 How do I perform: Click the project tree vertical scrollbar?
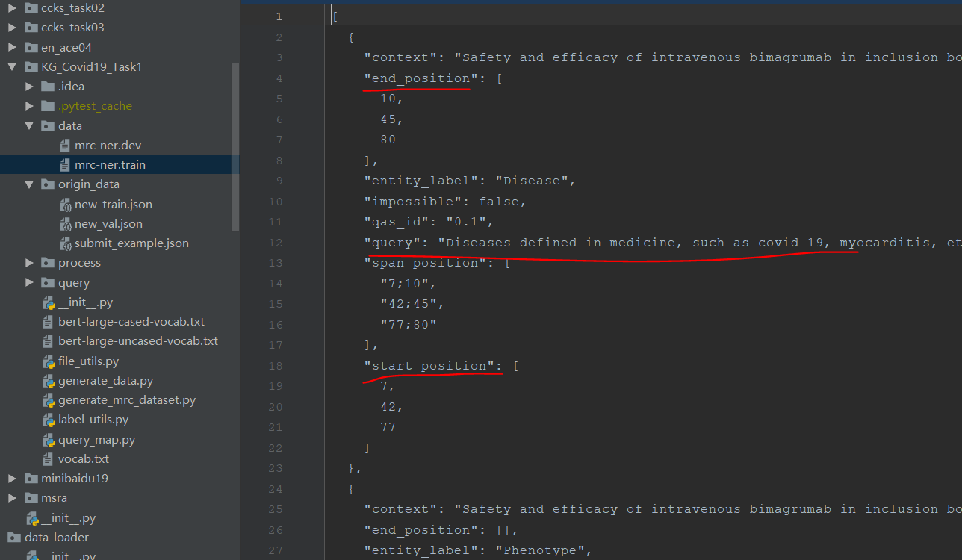tap(235, 147)
